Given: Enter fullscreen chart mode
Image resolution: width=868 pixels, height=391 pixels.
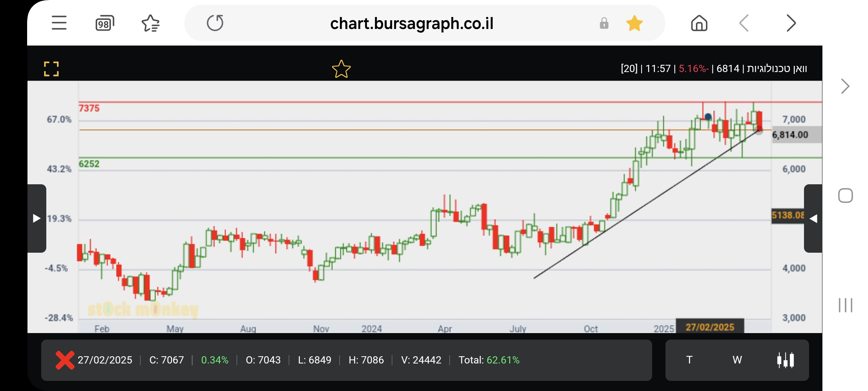Looking at the screenshot, I should [x=51, y=69].
